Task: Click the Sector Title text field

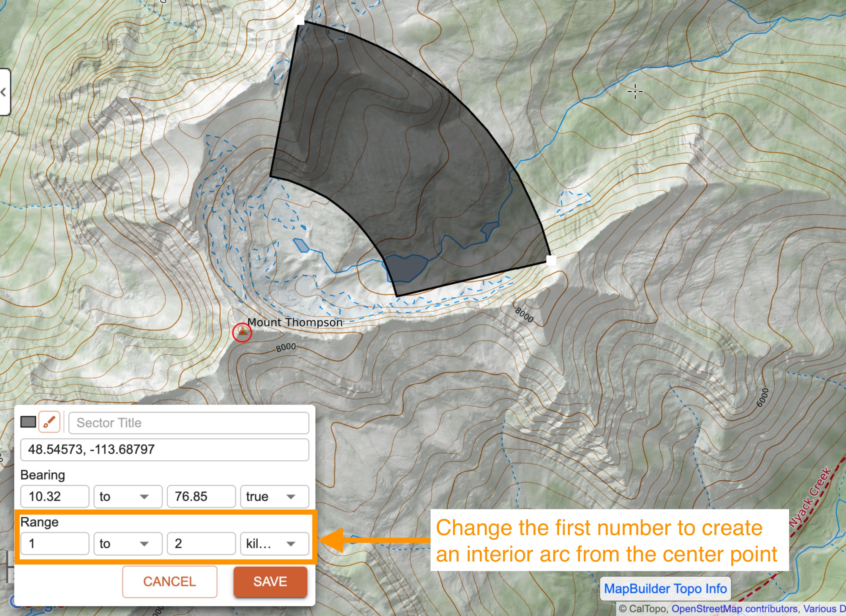Action: coord(189,423)
